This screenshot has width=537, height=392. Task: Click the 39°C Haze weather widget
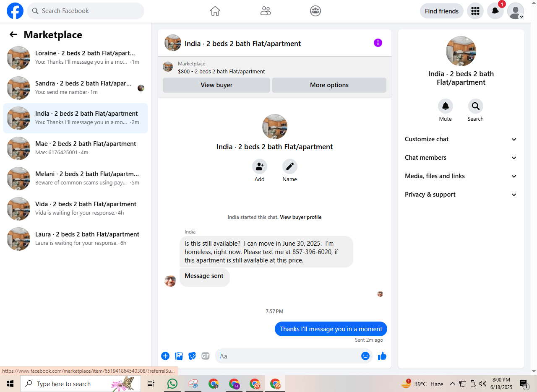[x=422, y=384]
